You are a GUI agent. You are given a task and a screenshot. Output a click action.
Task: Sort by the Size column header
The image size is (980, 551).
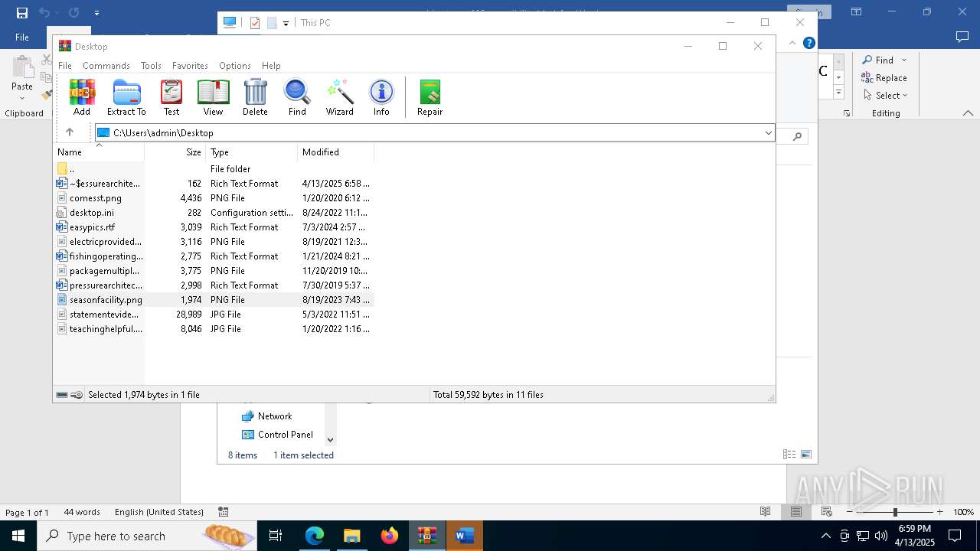pos(175,152)
